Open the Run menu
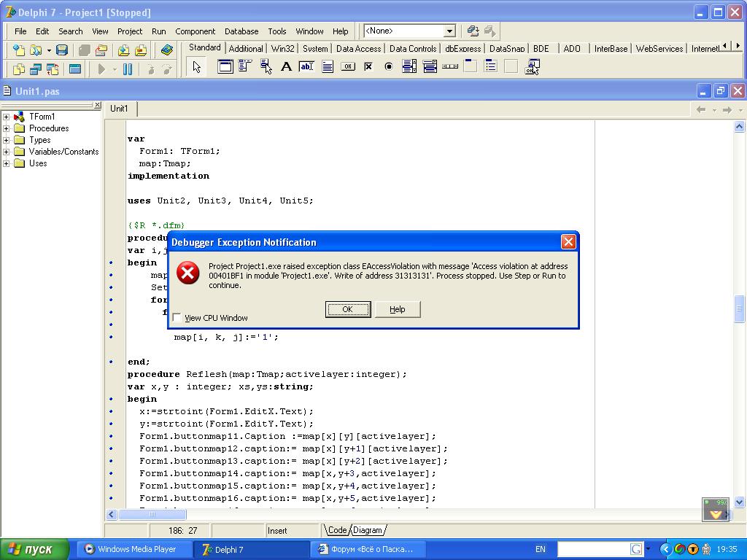This screenshot has width=747, height=560. 158,31
